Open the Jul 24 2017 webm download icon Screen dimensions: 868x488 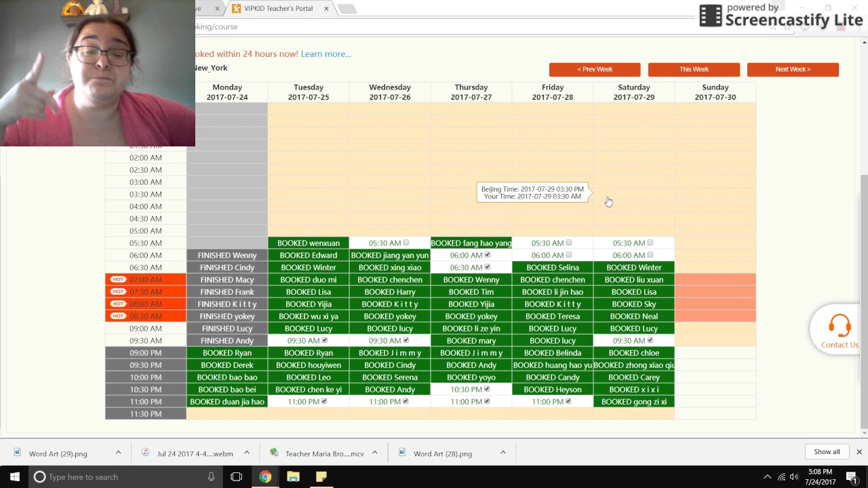point(145,453)
